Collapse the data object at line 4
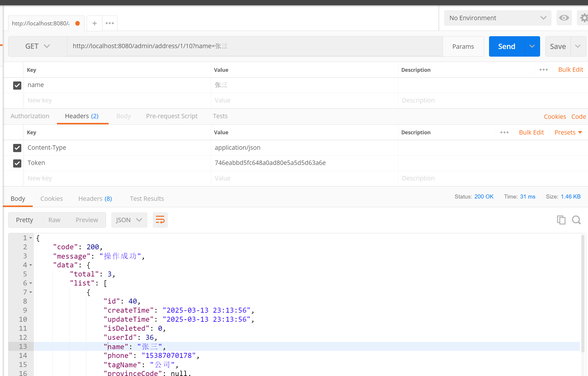The width and height of the screenshot is (588, 376). (31, 265)
